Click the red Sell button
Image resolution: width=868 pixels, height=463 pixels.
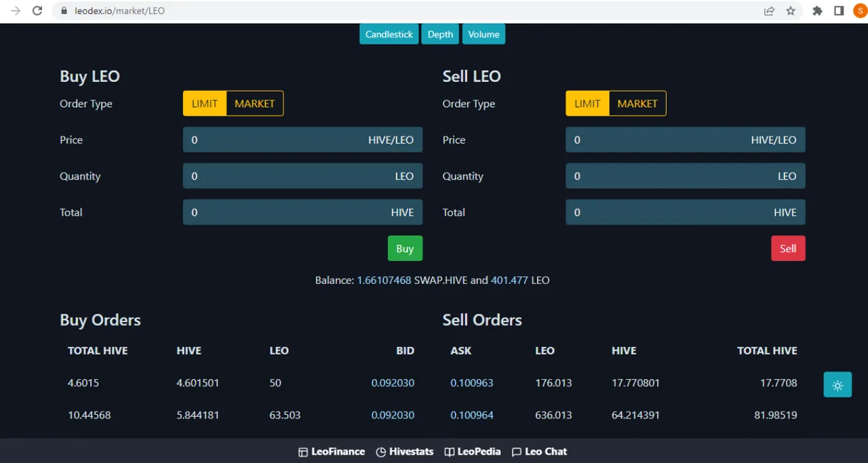788,248
